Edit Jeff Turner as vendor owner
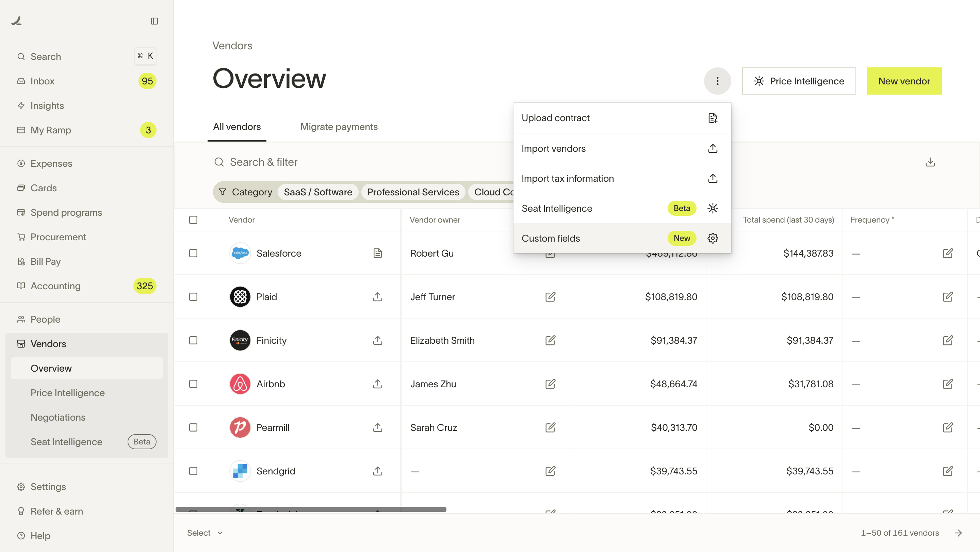Screen dimensions: 980x552 (551, 297)
